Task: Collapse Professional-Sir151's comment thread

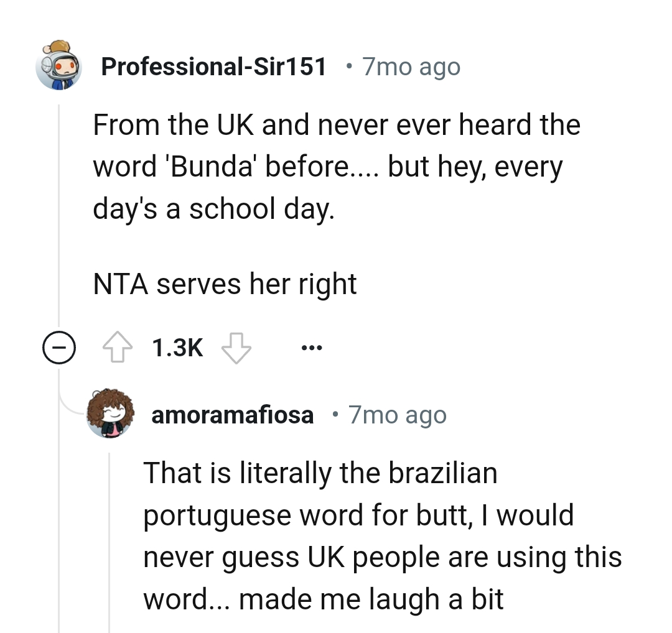Action: tap(59, 347)
